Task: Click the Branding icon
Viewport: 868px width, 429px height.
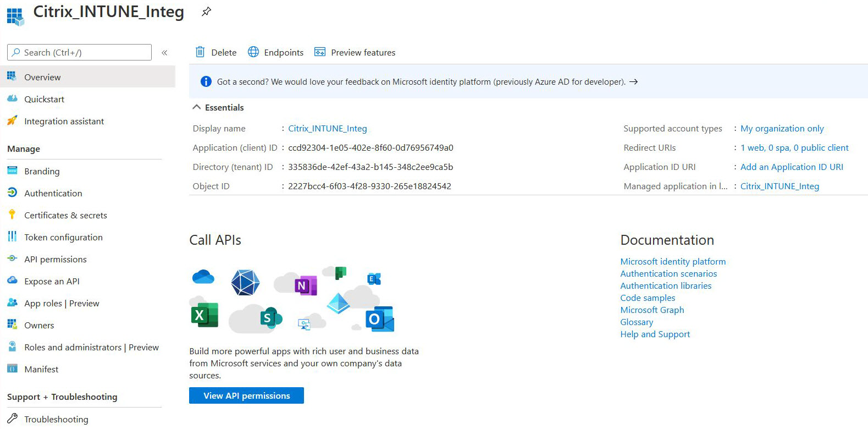Action: pos(12,170)
